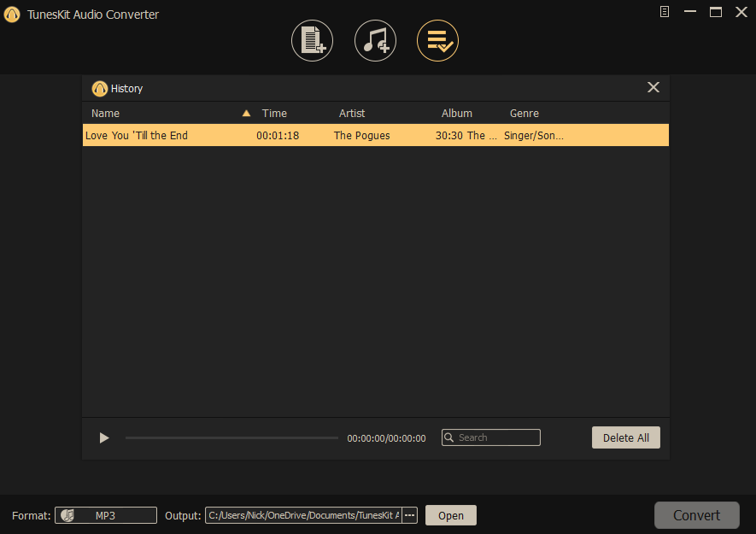The width and height of the screenshot is (756, 534).
Task: Click the add music track icon
Action: point(375,39)
